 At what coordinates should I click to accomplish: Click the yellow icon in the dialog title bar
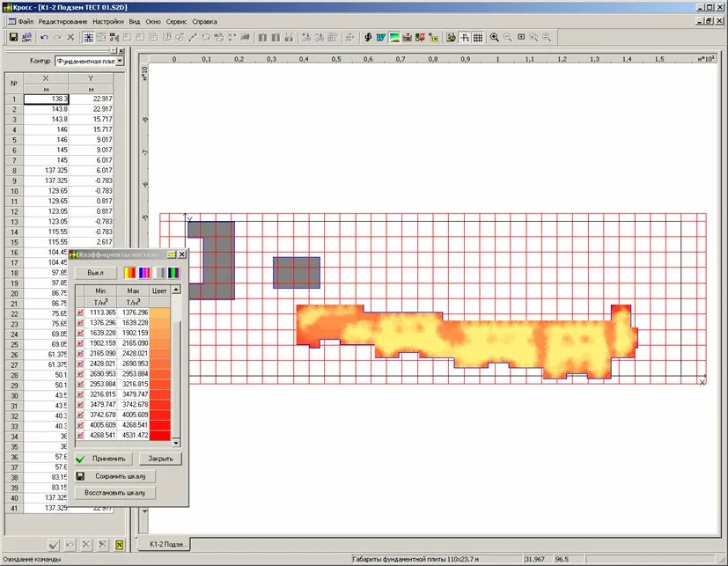(x=172, y=254)
